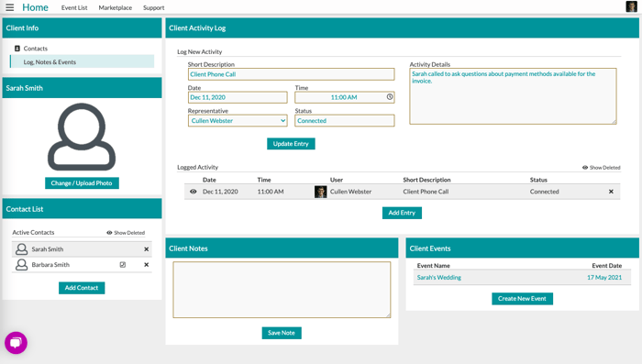Delete the Client Phone Call log entry

[x=611, y=192]
